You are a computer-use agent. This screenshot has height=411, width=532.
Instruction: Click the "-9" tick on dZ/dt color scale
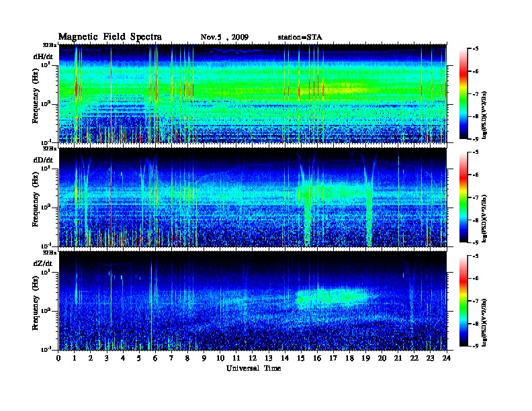(475, 346)
